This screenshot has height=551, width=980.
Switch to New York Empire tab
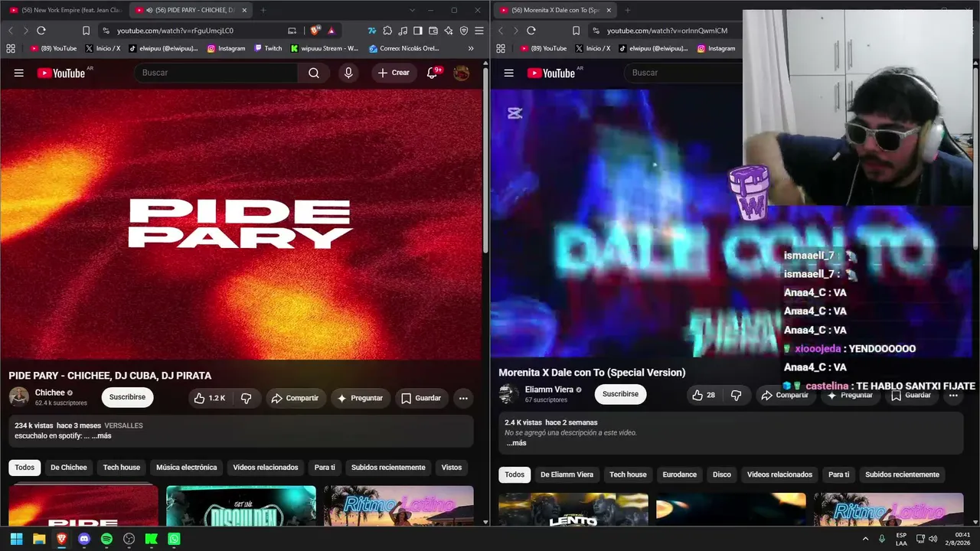tap(64, 10)
